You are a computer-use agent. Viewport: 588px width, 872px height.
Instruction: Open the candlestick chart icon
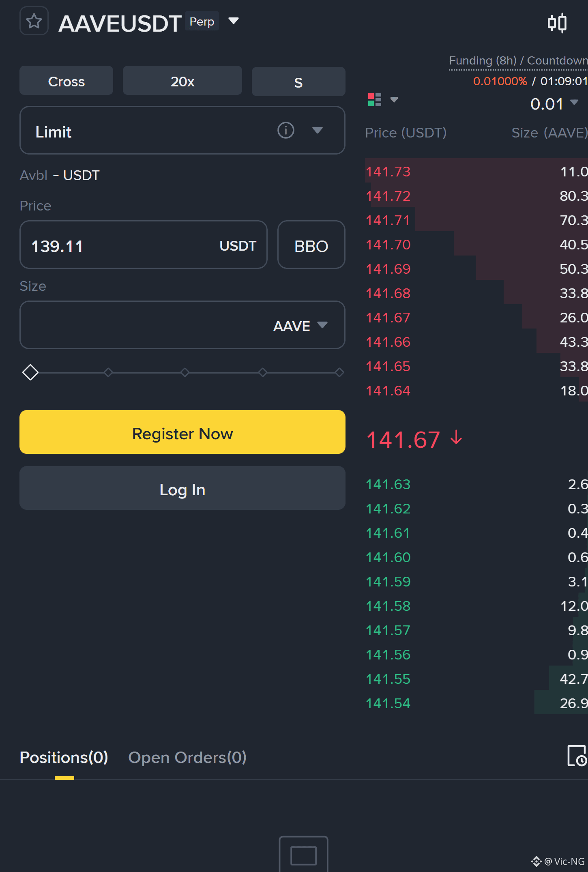coord(557,23)
